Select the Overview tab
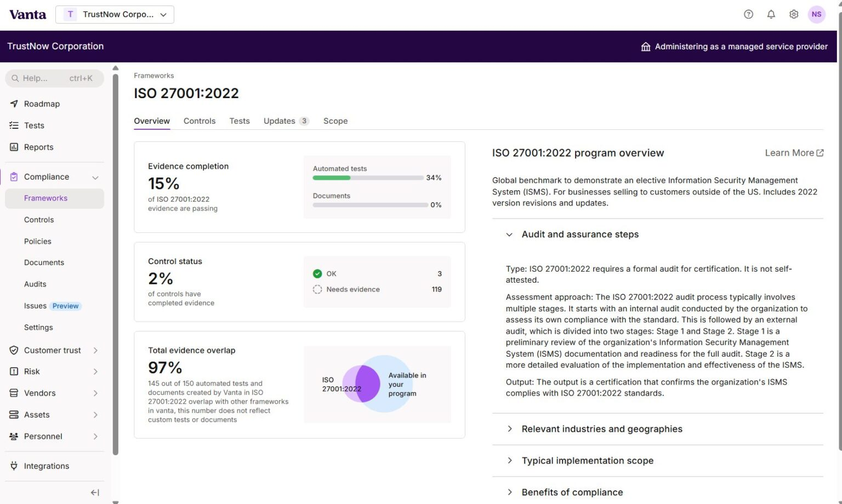The width and height of the screenshot is (842, 504). tap(152, 121)
